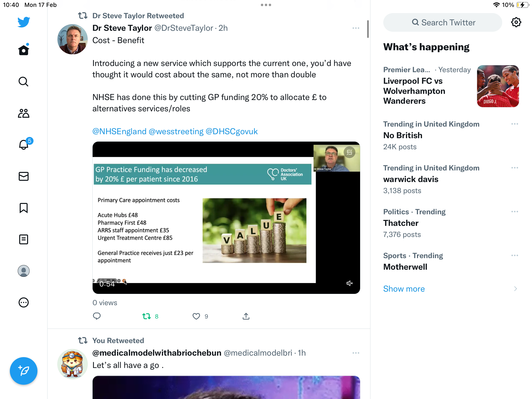Open more options for Dr Steve Taylor tweet
Viewport: 532px width, 399px height.
pos(356,28)
